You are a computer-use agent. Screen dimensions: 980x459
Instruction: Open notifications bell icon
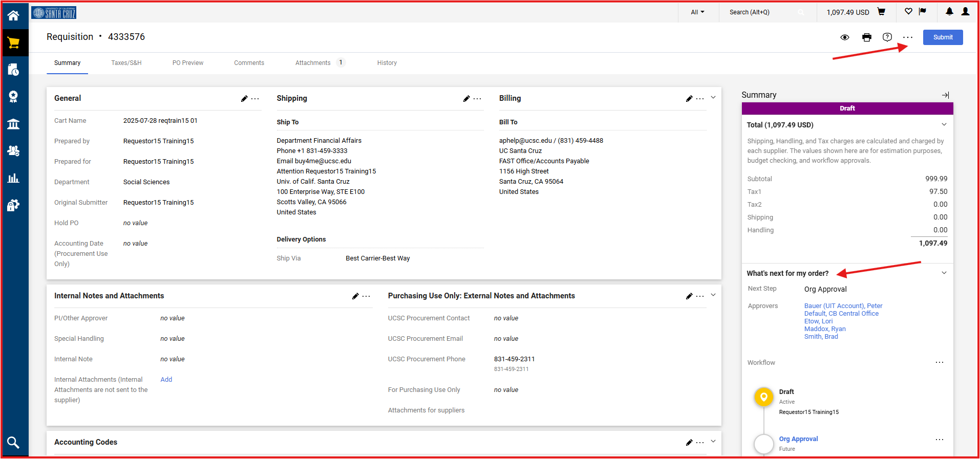pyautogui.click(x=949, y=12)
